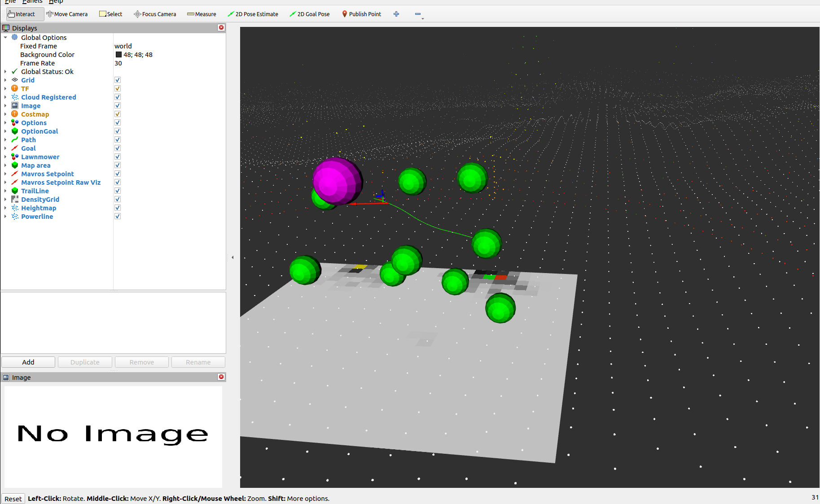Pick the 2D Goal Pose tool
820x504 pixels.
(310, 14)
